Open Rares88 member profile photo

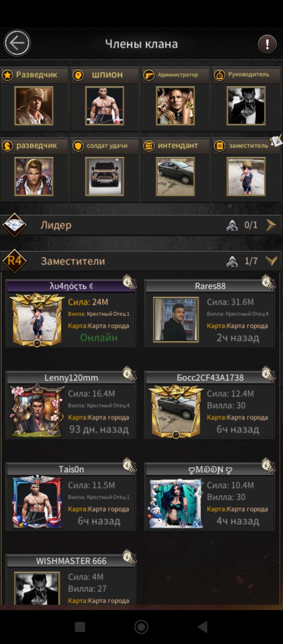(176, 320)
